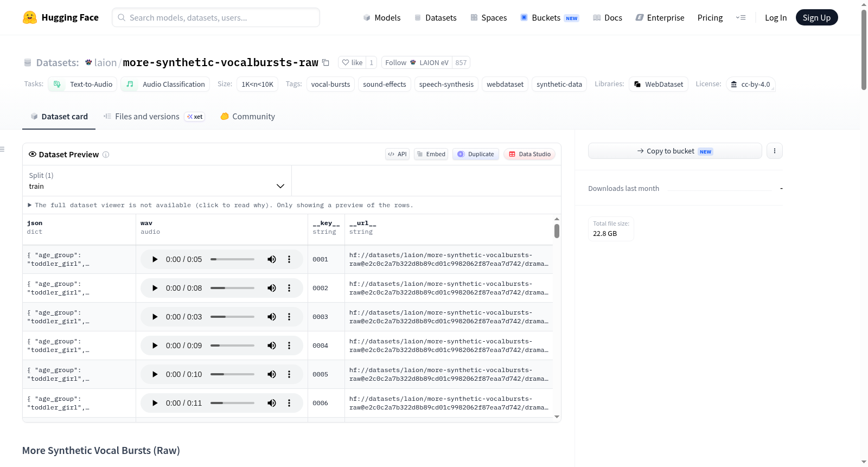This screenshot has width=868, height=467.
Task: Select the Audio Classification task tag
Action: pos(165,84)
